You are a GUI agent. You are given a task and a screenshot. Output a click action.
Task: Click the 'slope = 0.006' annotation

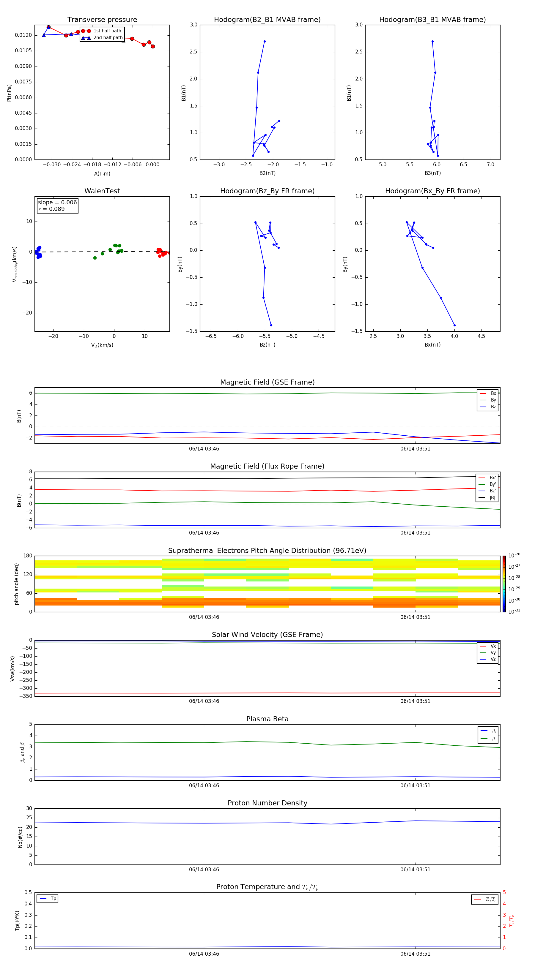tap(57, 203)
